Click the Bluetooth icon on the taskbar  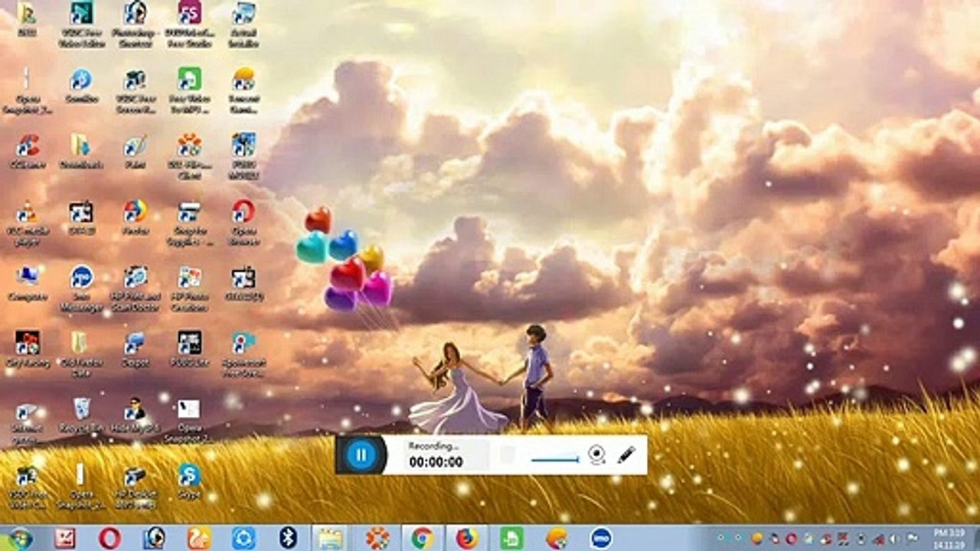(288, 538)
